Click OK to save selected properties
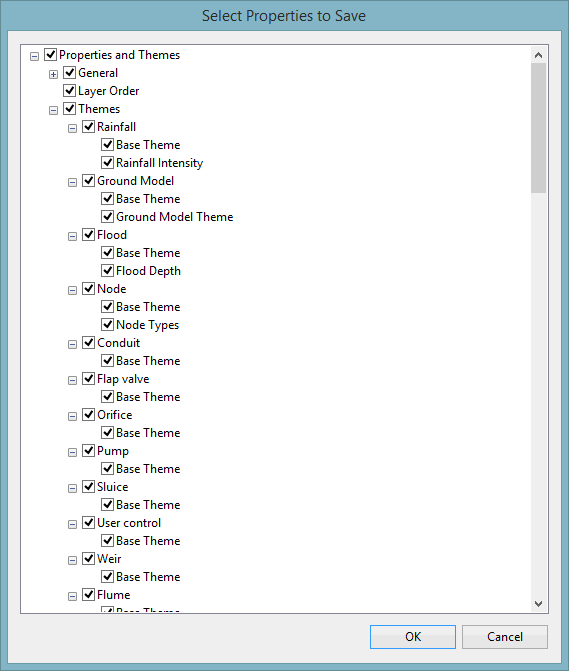 click(413, 637)
